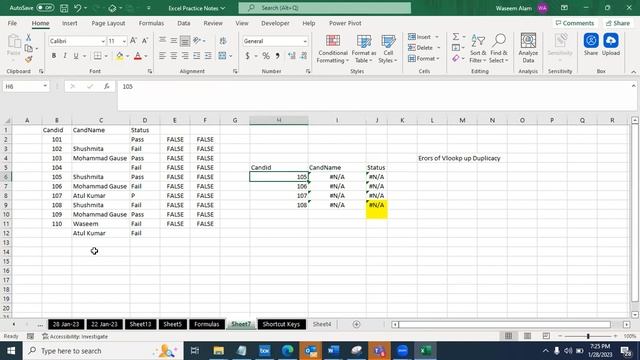The height and width of the screenshot is (360, 640).
Task: Click the Undo icon
Action: click(x=78, y=8)
